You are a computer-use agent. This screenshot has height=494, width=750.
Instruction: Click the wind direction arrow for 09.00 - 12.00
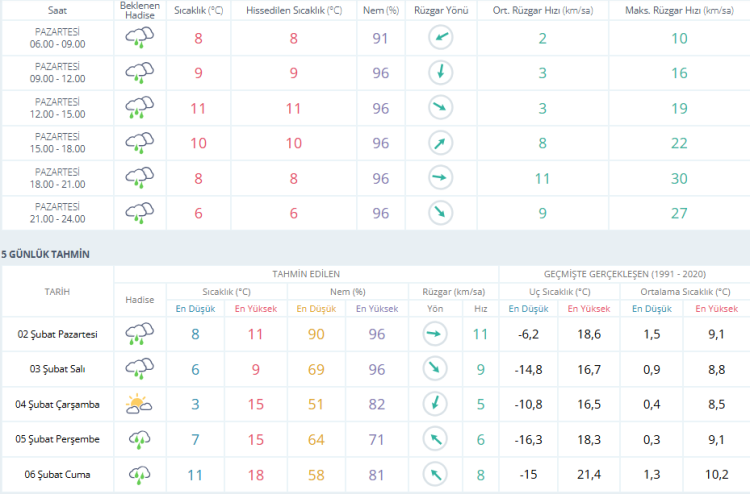(440, 73)
